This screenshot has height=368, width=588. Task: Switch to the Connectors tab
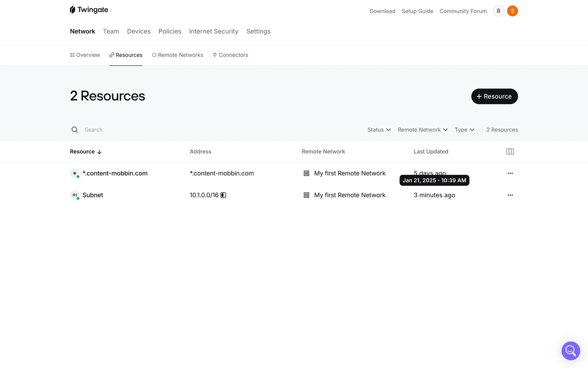(x=230, y=55)
